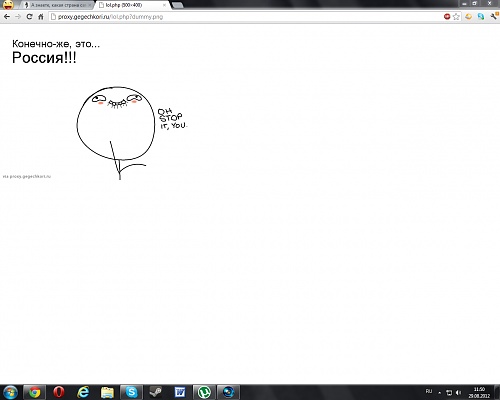Click the red AdBlock extension icon
Screen dimensions: 500x400
pos(447,16)
